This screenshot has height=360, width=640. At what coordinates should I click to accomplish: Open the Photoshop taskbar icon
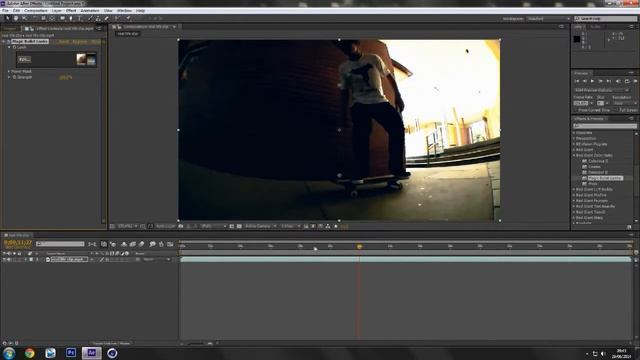(71, 353)
